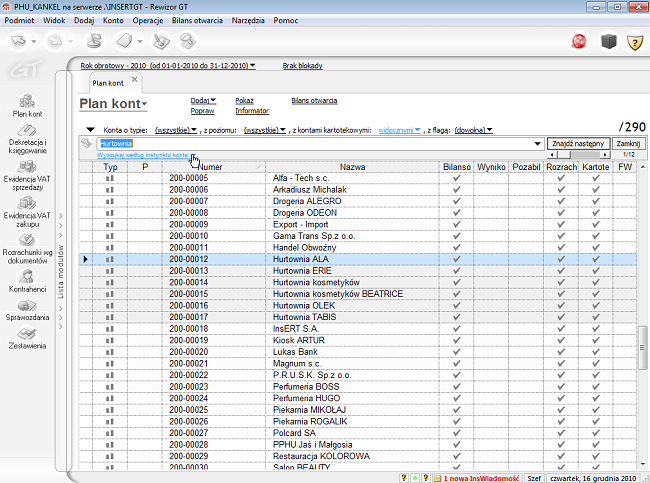Click the Bilans otwarcia link
This screenshot has height=483, width=650.
(x=314, y=101)
